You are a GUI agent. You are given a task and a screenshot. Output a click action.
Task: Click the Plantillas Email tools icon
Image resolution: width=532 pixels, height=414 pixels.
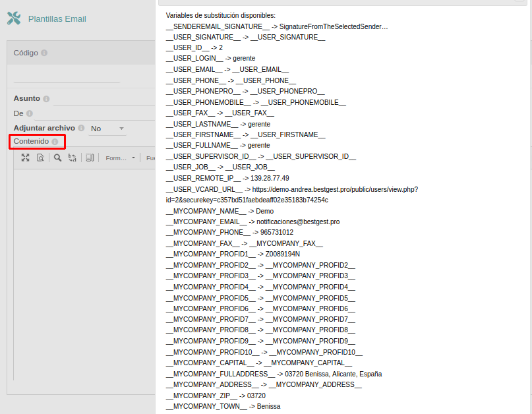pyautogui.click(x=14, y=18)
